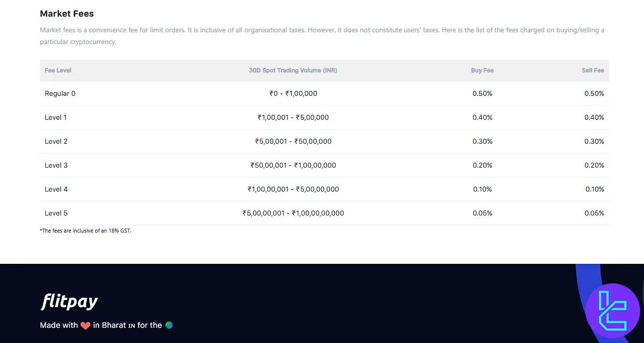
Task: Click the Market Fees heading
Action: tap(67, 14)
